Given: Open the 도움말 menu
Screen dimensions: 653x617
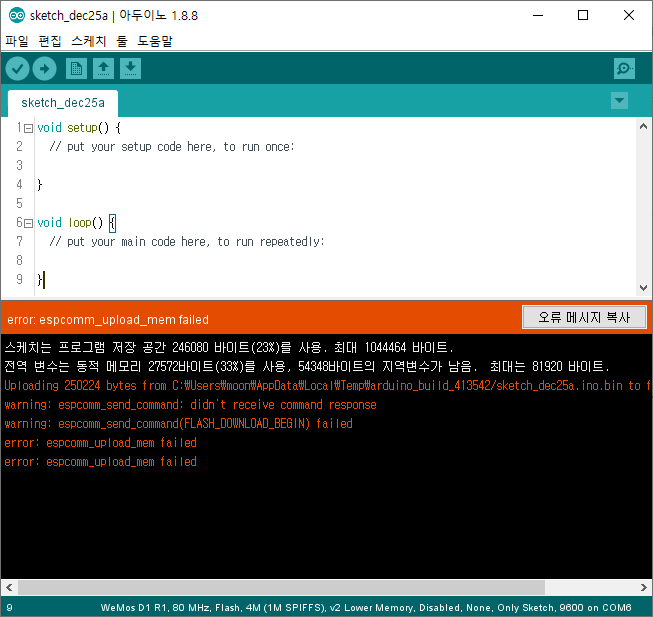Looking at the screenshot, I should tap(155, 41).
